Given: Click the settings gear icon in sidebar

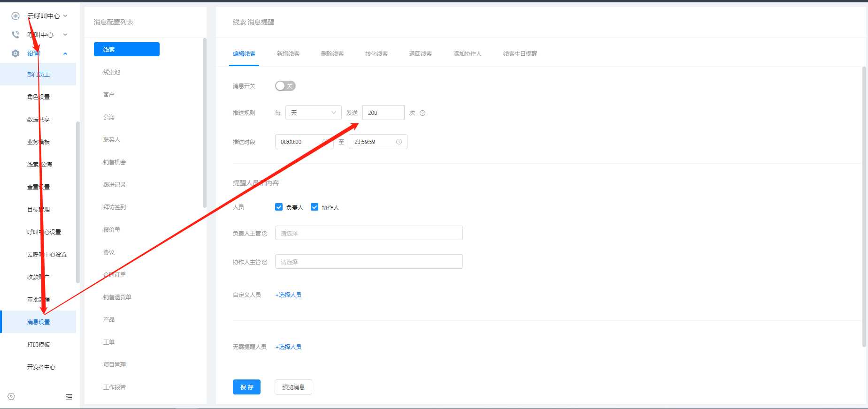Looking at the screenshot, I should click(x=15, y=53).
